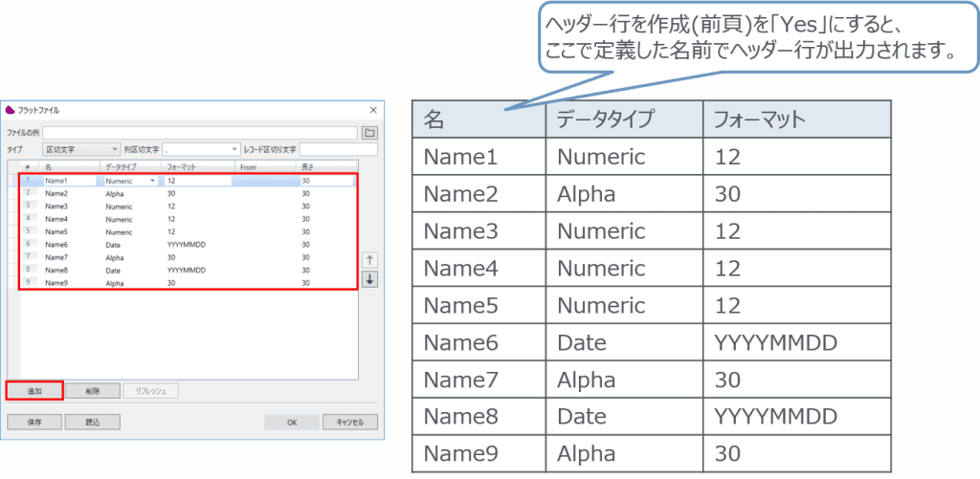Screen dimensions: 980x479
Task: Select the Name6 row in the grid
Action: pos(57,245)
